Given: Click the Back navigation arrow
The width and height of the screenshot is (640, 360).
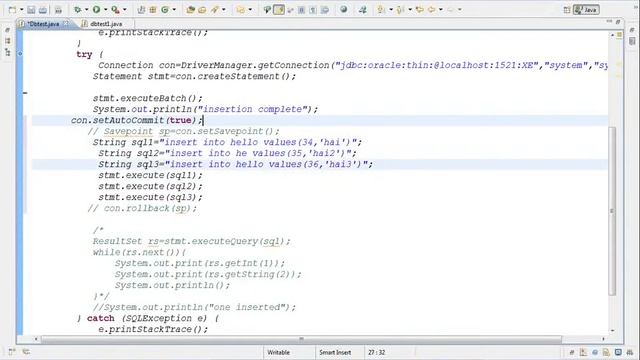Looking at the screenshot, I should 431,9.
